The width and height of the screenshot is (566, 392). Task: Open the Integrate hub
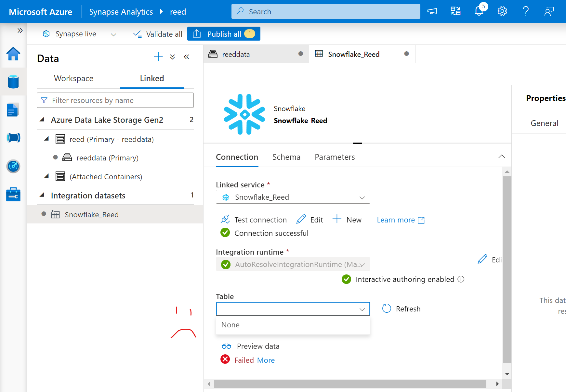13,138
